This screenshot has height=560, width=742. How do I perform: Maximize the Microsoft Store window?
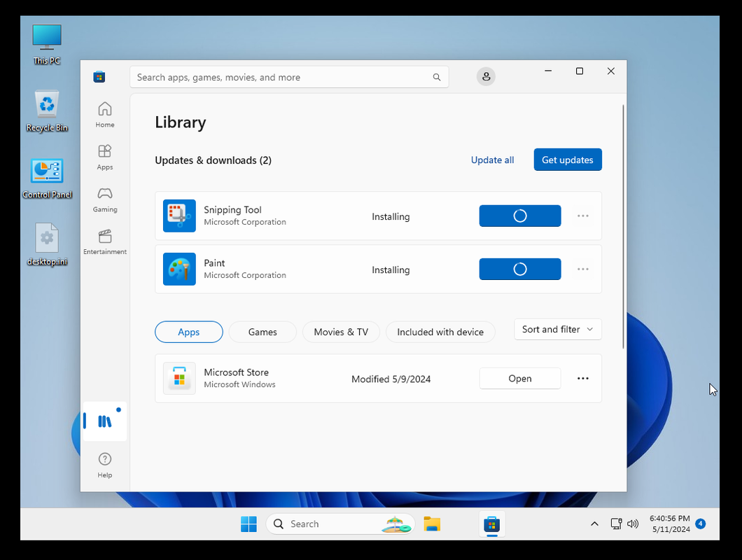click(579, 71)
